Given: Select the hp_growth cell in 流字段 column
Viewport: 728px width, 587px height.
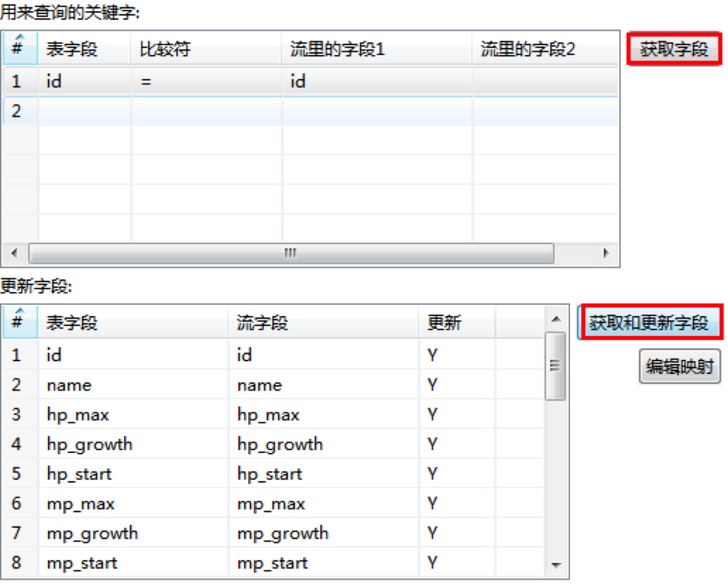Looking at the screenshot, I should 323,444.
